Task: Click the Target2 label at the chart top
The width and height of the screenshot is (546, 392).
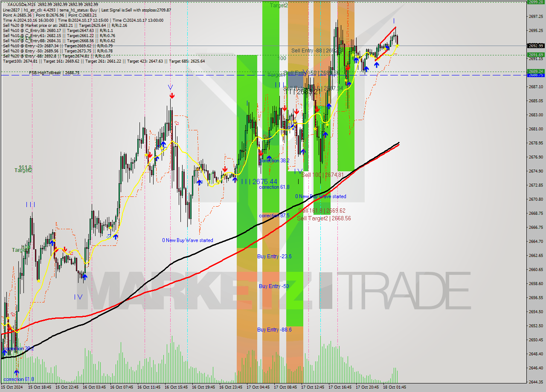Action: click(x=279, y=5)
